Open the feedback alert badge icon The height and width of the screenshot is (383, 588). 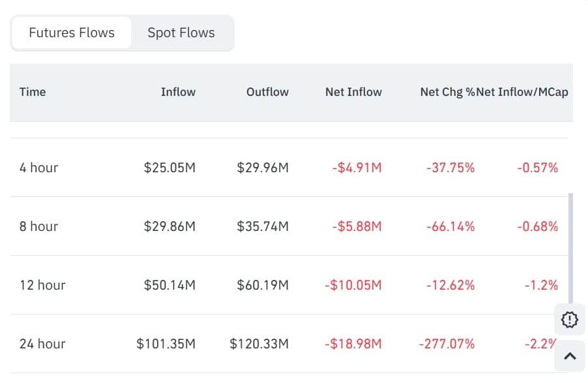click(569, 320)
